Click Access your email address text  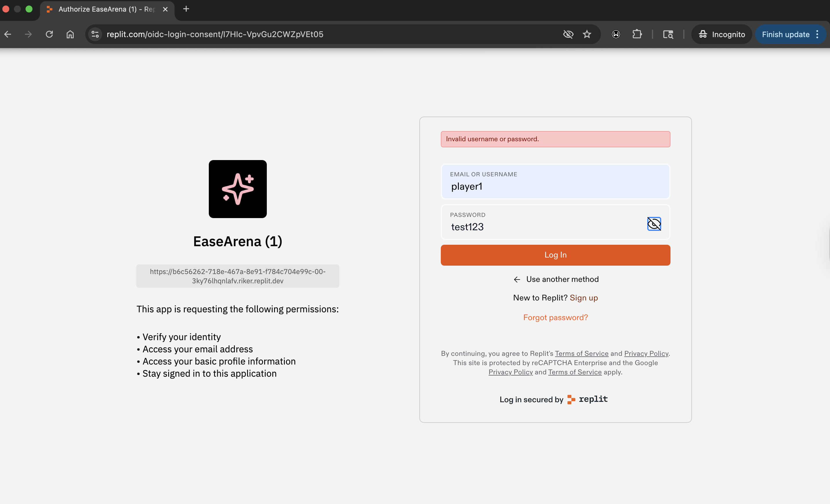(197, 349)
